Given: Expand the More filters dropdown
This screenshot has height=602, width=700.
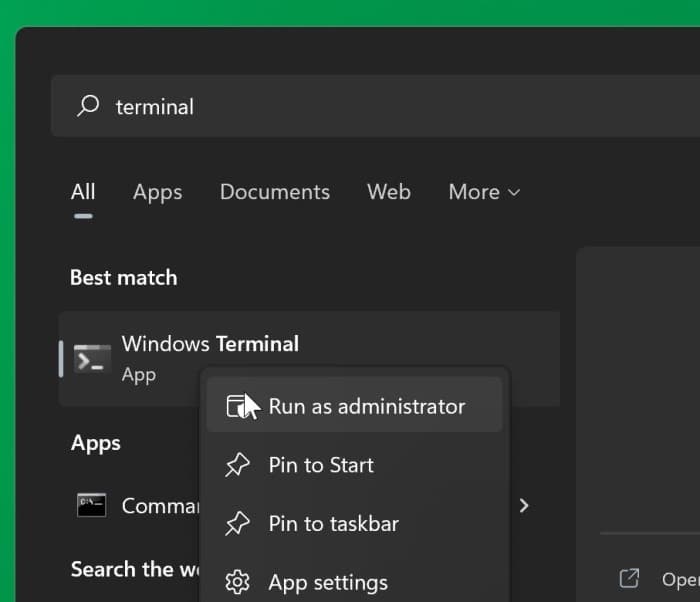Looking at the screenshot, I should [484, 192].
